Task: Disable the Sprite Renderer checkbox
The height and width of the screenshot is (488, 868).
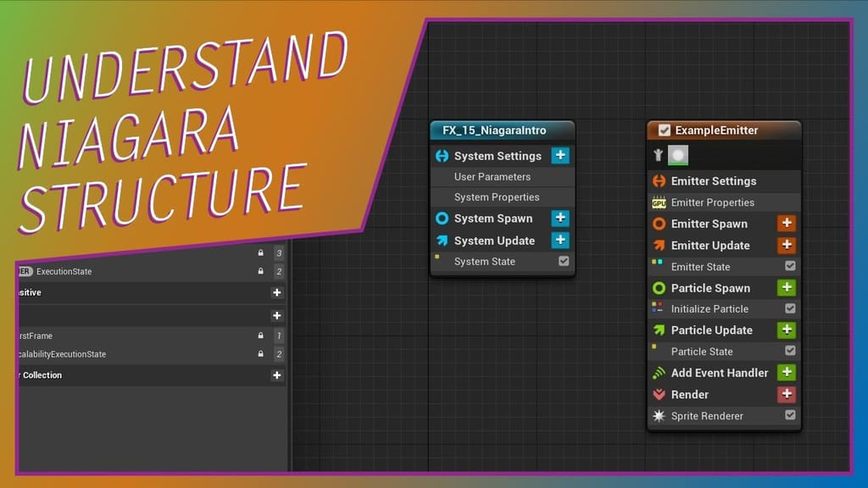Action: click(x=790, y=415)
